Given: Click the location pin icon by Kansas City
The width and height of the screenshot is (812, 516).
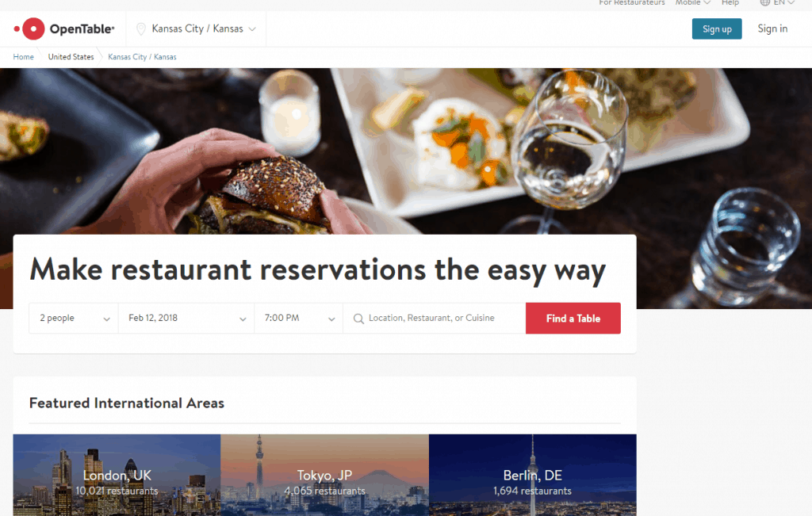Looking at the screenshot, I should (x=141, y=29).
